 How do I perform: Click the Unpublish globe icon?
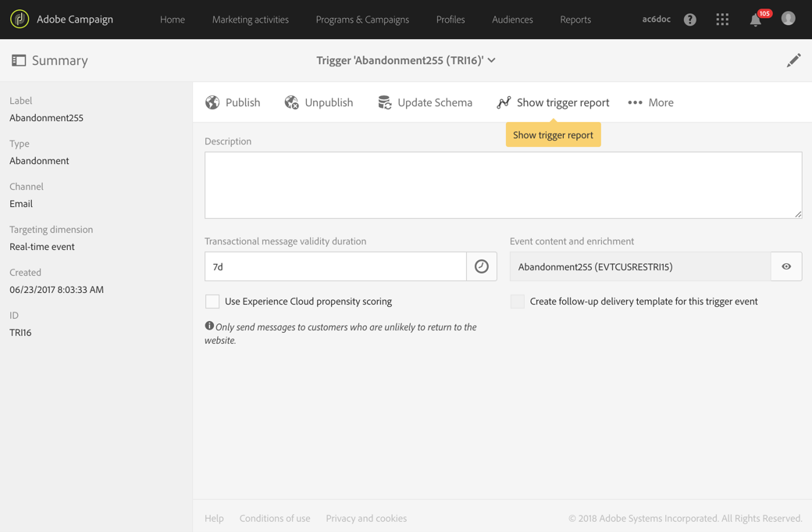(291, 102)
